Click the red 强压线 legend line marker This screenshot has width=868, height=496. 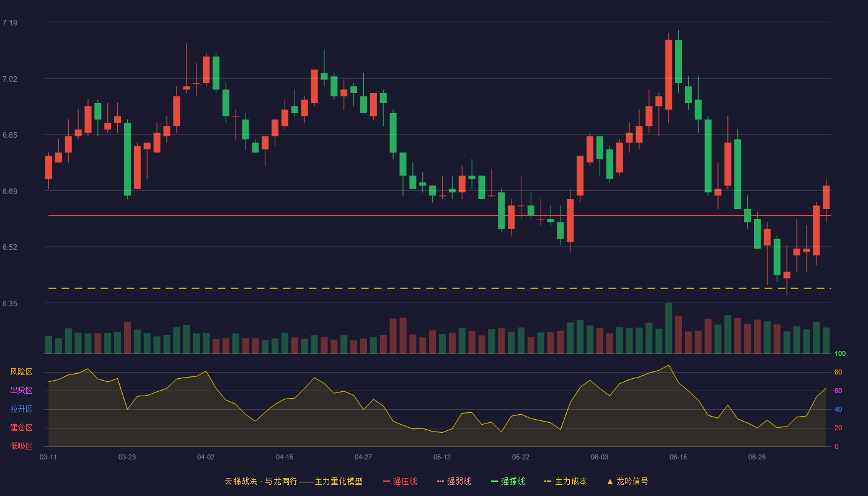pyautogui.click(x=386, y=482)
